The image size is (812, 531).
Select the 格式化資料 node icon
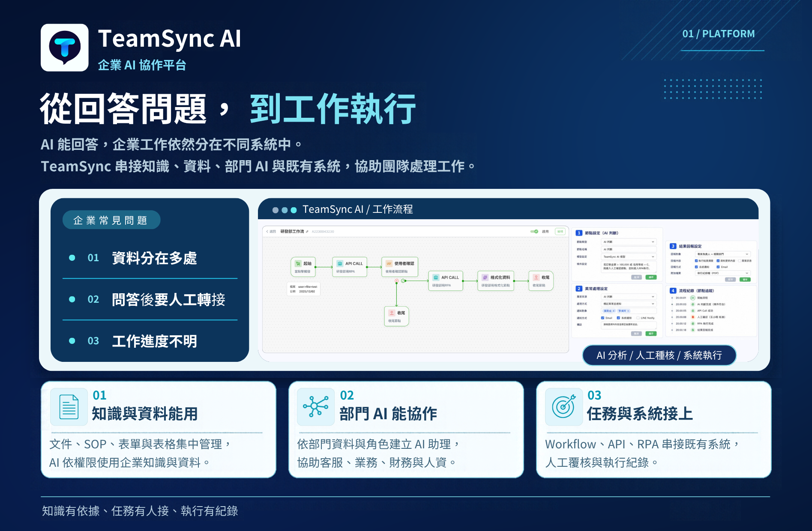point(485,277)
